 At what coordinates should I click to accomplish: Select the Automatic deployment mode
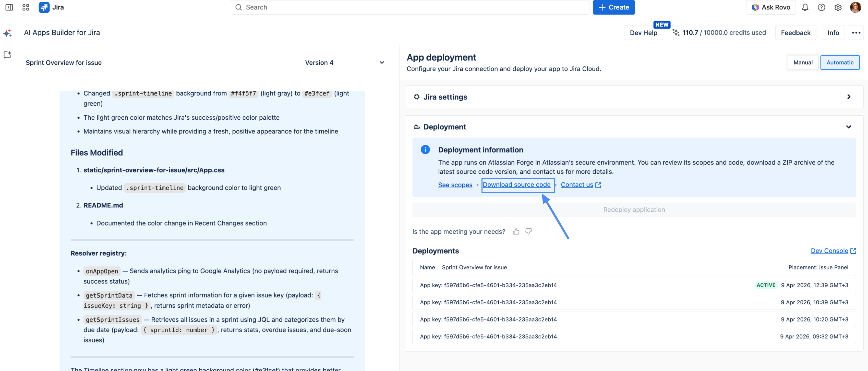click(x=840, y=63)
